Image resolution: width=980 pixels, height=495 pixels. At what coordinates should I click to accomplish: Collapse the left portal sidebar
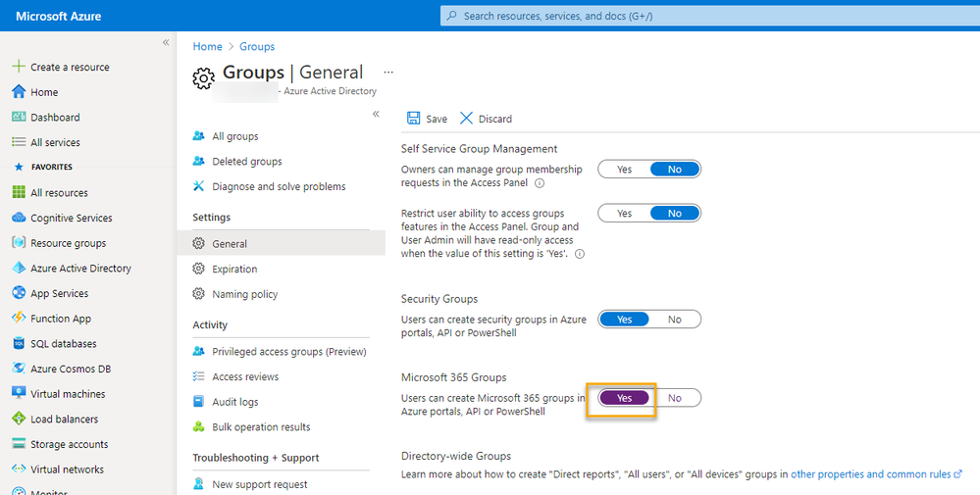[x=166, y=43]
